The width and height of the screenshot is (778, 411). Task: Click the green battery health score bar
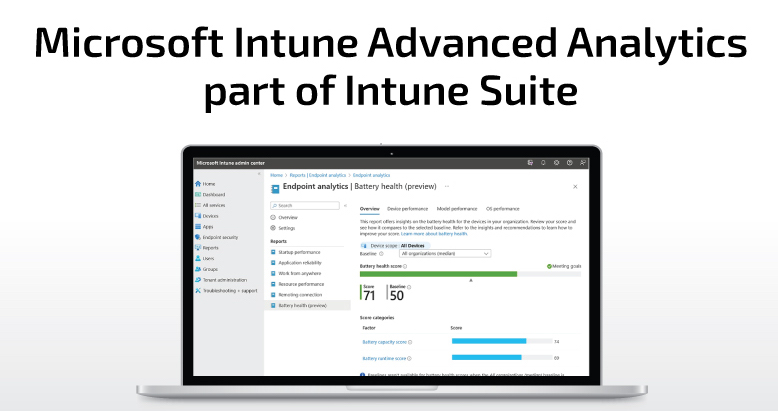click(x=438, y=274)
